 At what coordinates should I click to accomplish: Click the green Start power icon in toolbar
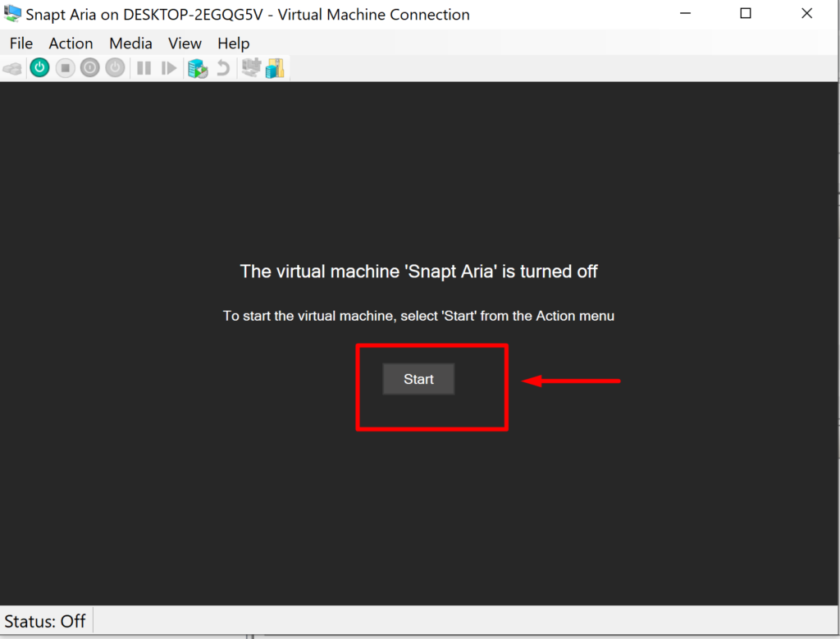click(x=39, y=68)
